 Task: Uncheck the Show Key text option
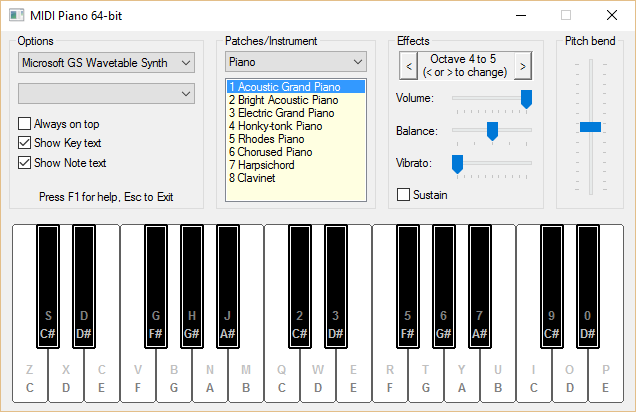click(x=24, y=143)
